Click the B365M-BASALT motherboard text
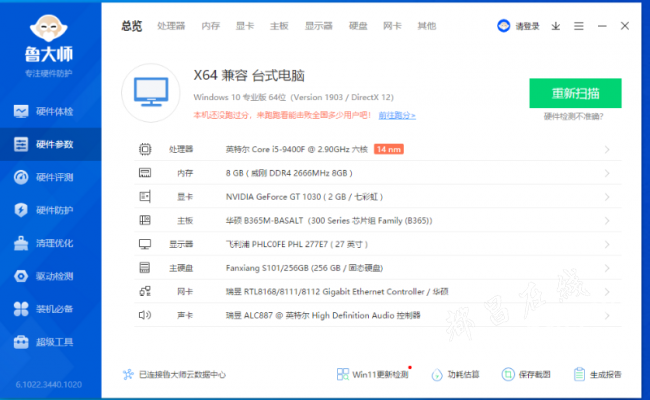650x400 pixels. coord(329,221)
